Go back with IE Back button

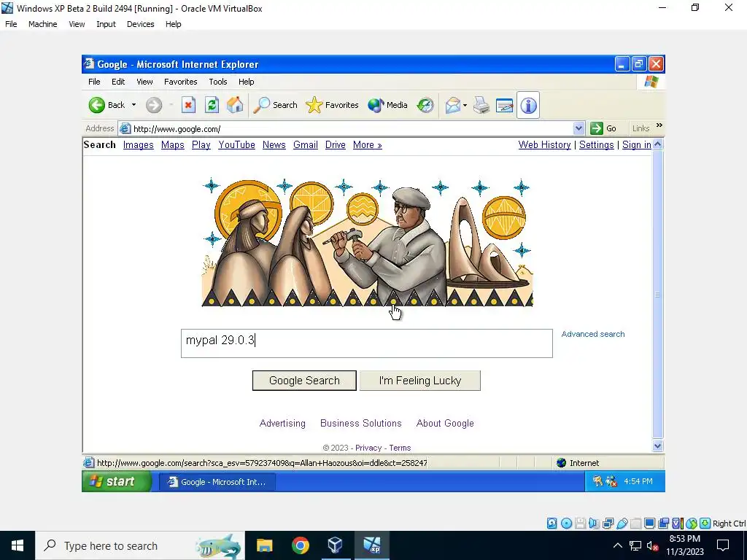point(107,105)
